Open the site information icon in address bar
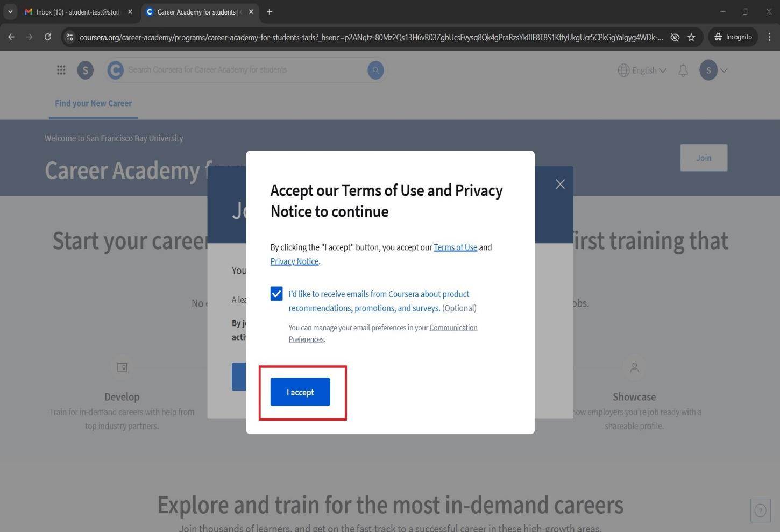Image resolution: width=780 pixels, height=532 pixels. [x=69, y=37]
